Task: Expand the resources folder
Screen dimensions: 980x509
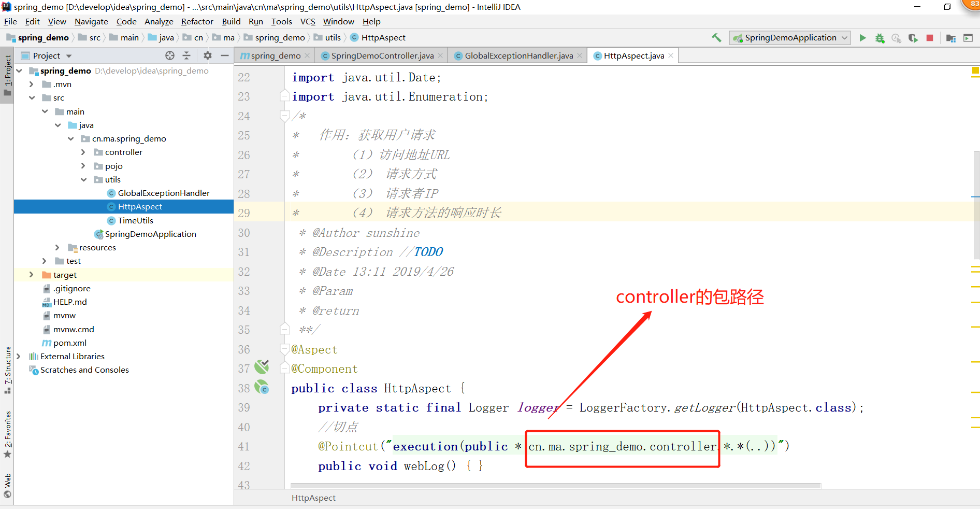Action: pos(57,248)
